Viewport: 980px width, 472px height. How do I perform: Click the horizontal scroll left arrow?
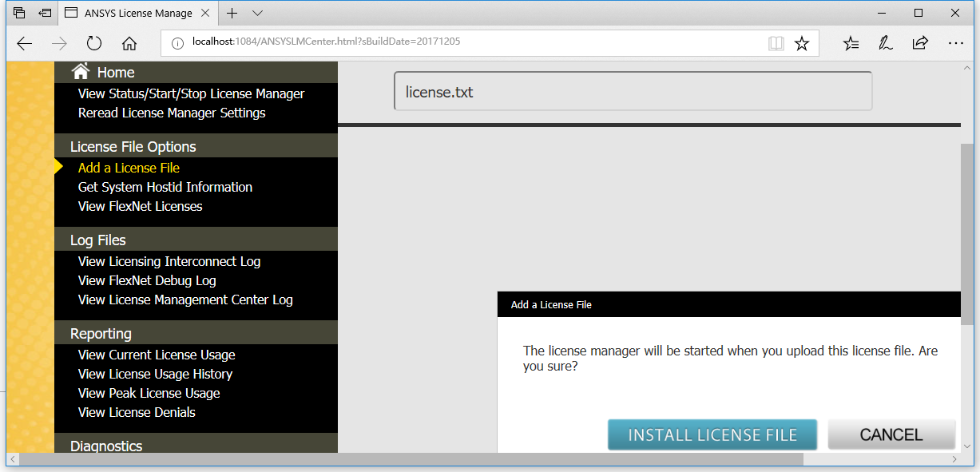[13, 459]
